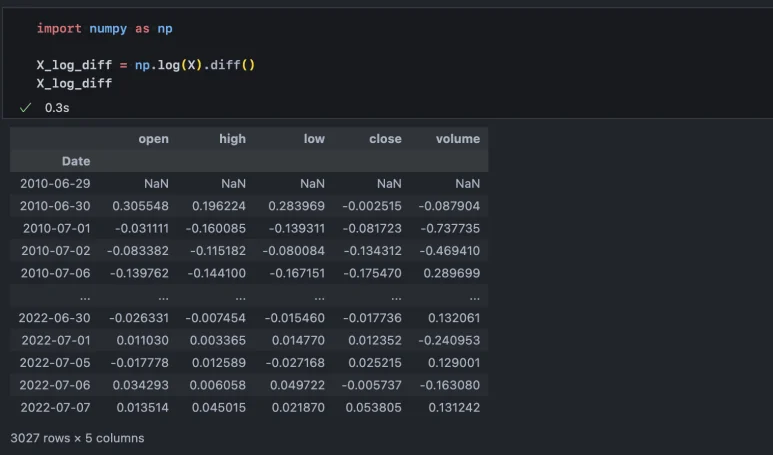The image size is (773, 455).
Task: Click the 'Date' index header
Action: 76,161
